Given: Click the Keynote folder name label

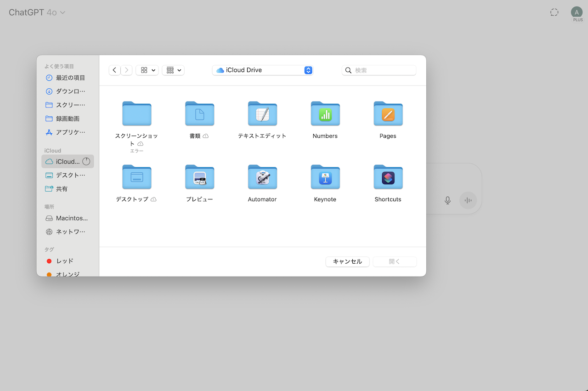Looking at the screenshot, I should click(x=325, y=199).
